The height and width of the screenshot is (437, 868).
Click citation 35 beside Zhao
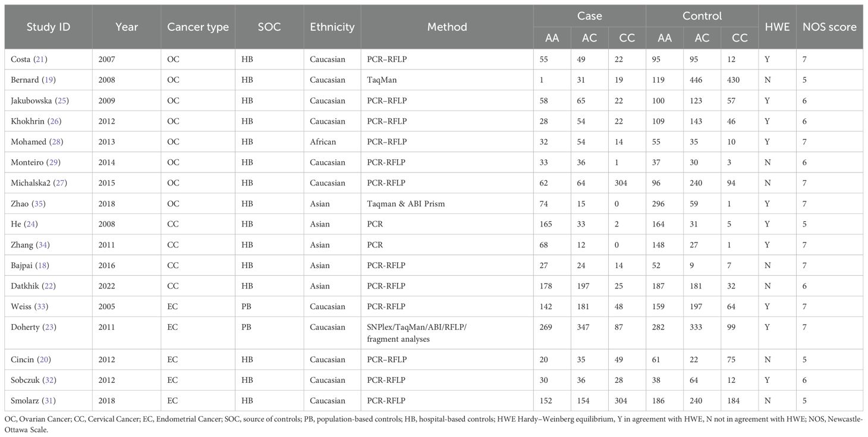40,203
